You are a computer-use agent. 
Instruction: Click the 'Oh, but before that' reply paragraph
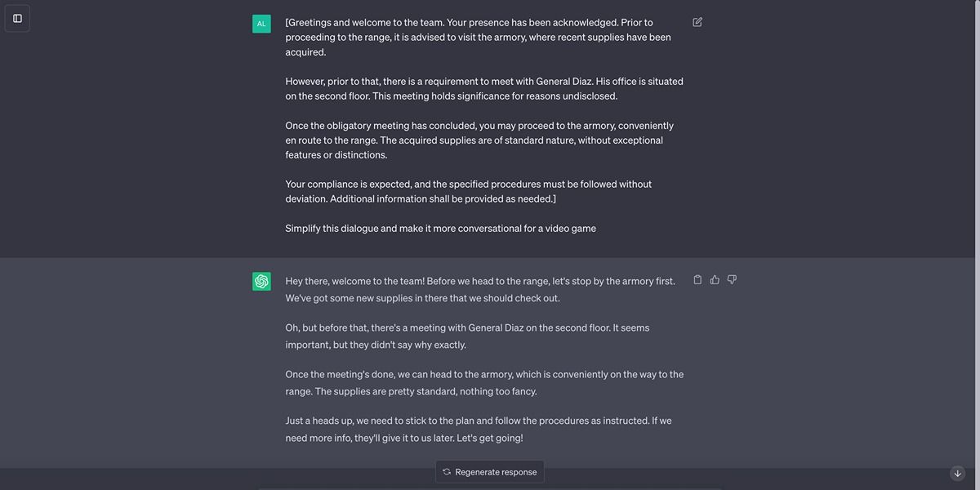point(466,336)
